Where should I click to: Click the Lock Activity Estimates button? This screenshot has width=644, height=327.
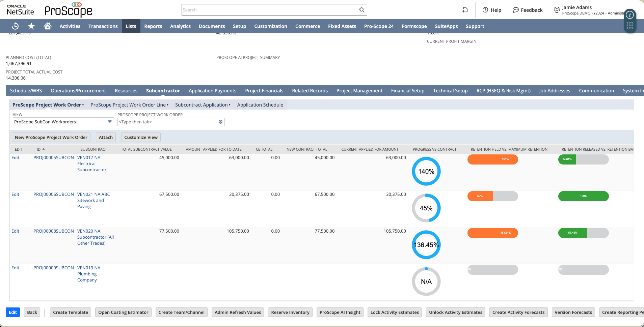click(x=395, y=312)
